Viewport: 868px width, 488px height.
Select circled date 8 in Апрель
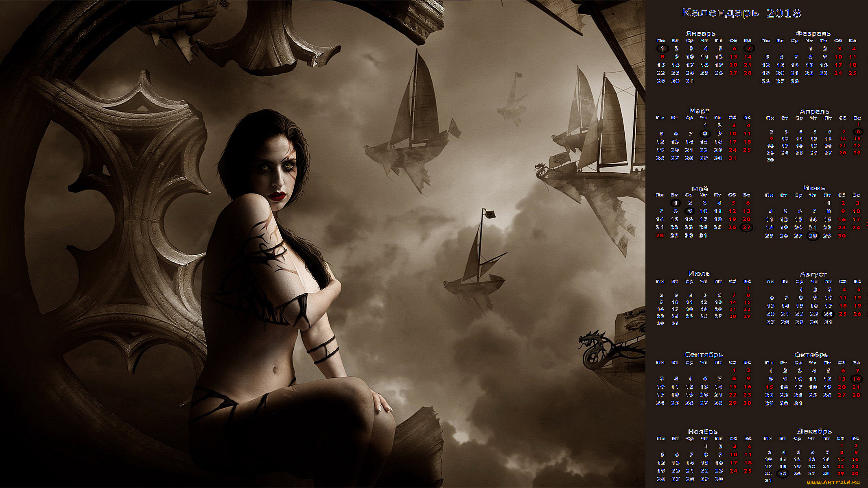tap(858, 132)
